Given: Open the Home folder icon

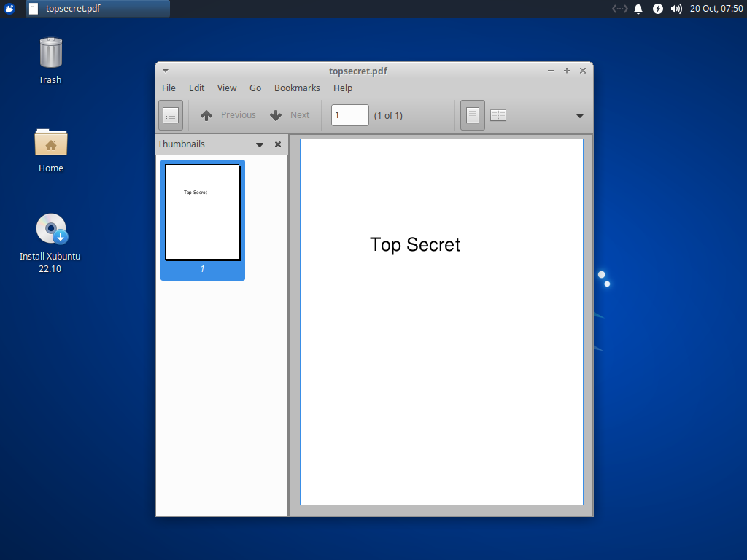Looking at the screenshot, I should pyautogui.click(x=50, y=143).
